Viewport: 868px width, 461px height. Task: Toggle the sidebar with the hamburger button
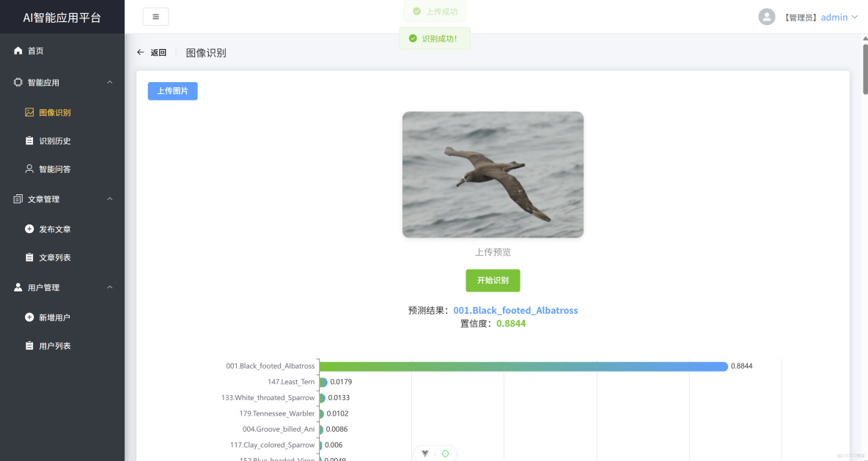pos(155,16)
